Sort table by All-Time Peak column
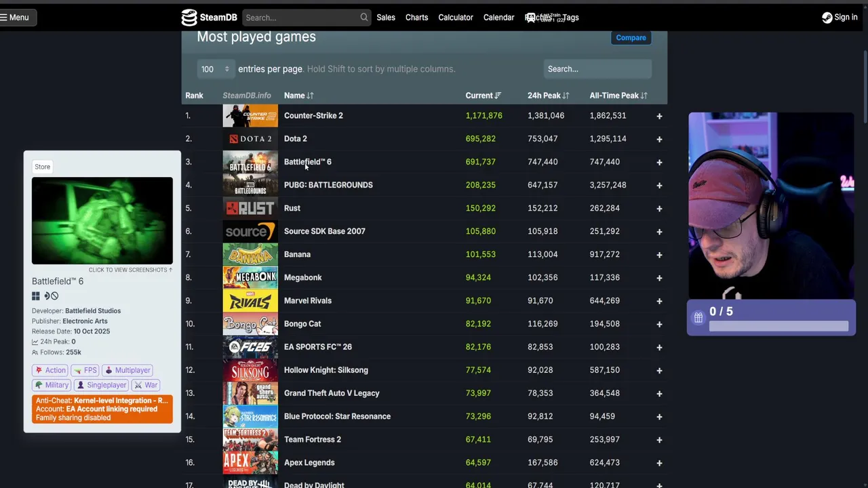The image size is (868, 488). (618, 96)
